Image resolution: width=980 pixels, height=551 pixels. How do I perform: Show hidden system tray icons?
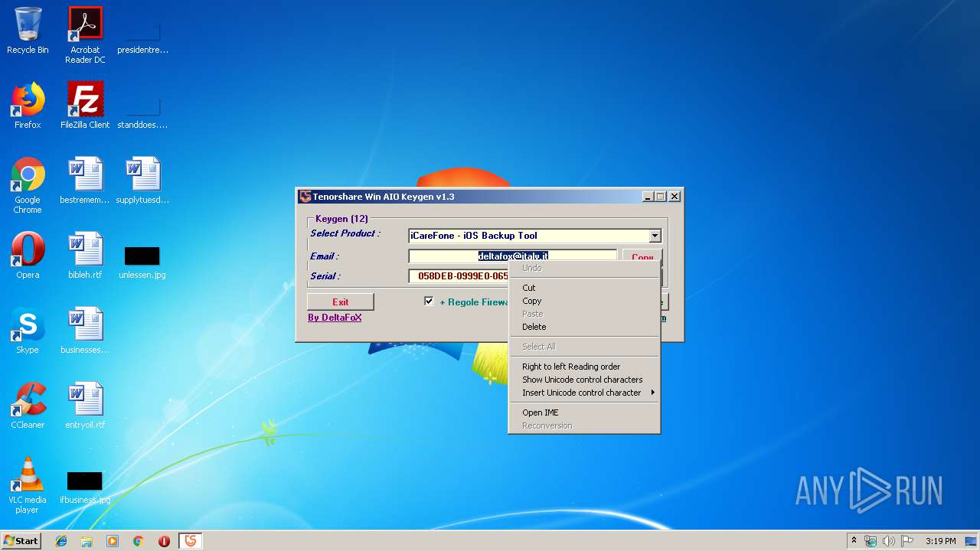[854, 541]
